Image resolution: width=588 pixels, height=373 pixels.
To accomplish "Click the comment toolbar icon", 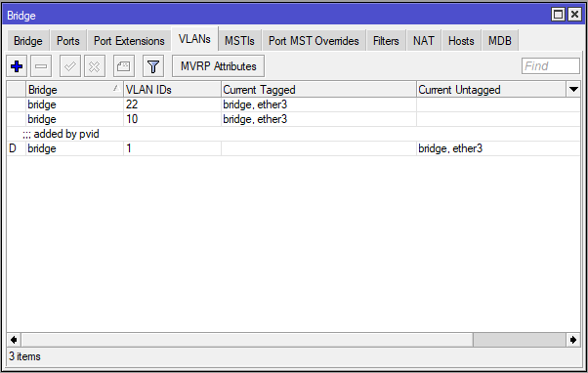I will click(124, 66).
